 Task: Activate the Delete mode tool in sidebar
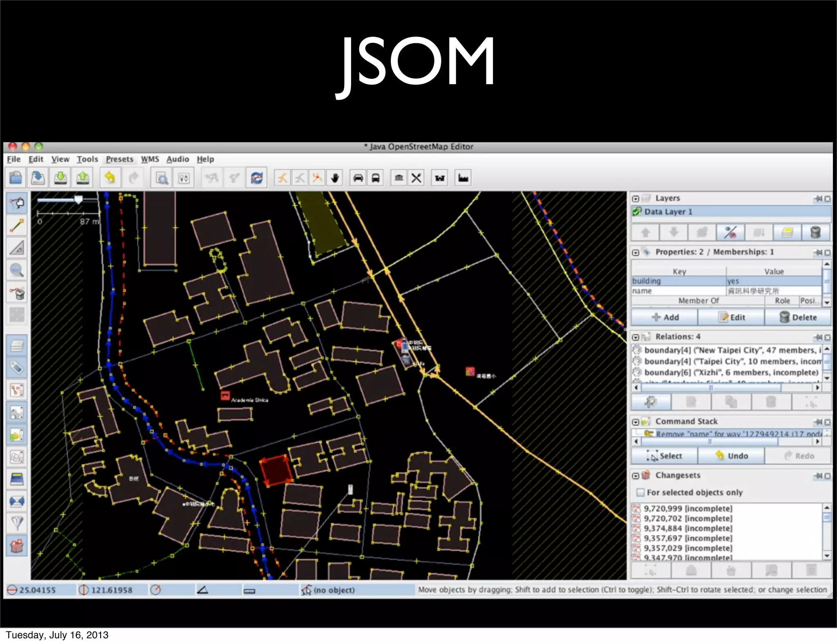point(17,293)
